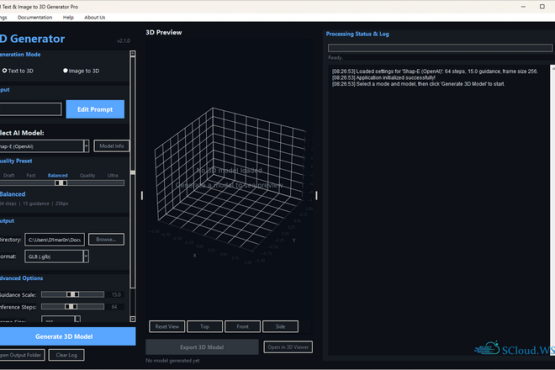555x370 pixels.
Task: Click the Generate 3D Model button
Action: point(68,336)
